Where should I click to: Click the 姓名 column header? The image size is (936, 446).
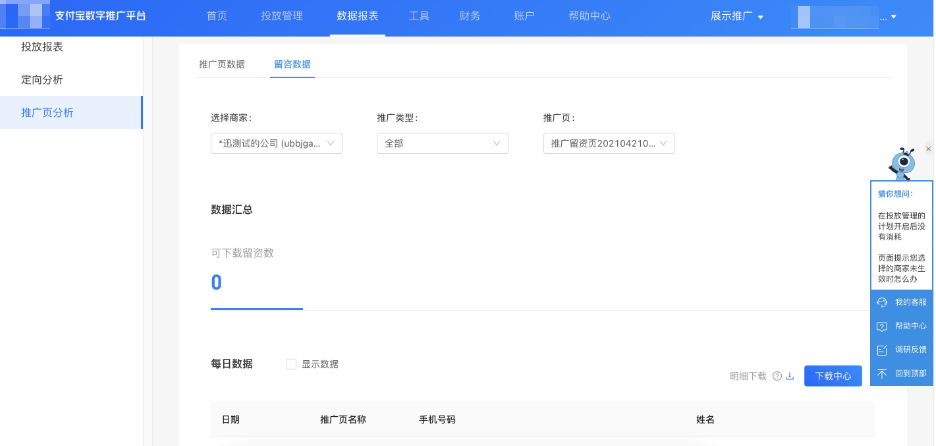pyautogui.click(x=706, y=420)
